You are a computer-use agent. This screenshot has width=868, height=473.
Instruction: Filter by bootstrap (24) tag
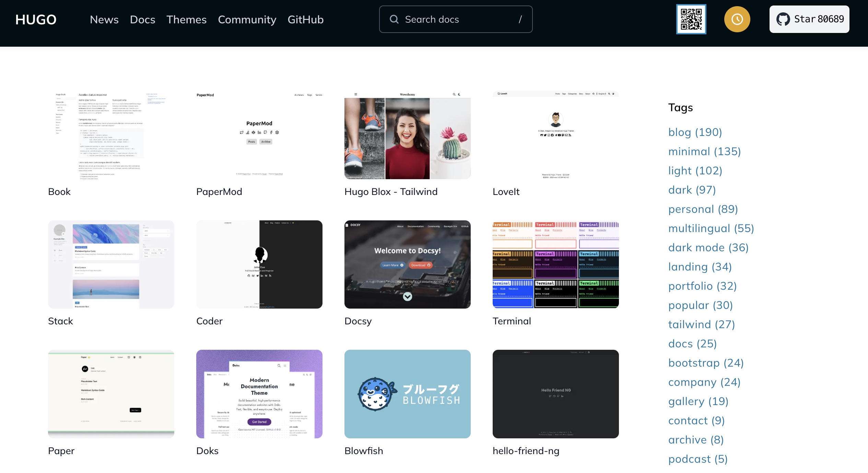pos(706,363)
